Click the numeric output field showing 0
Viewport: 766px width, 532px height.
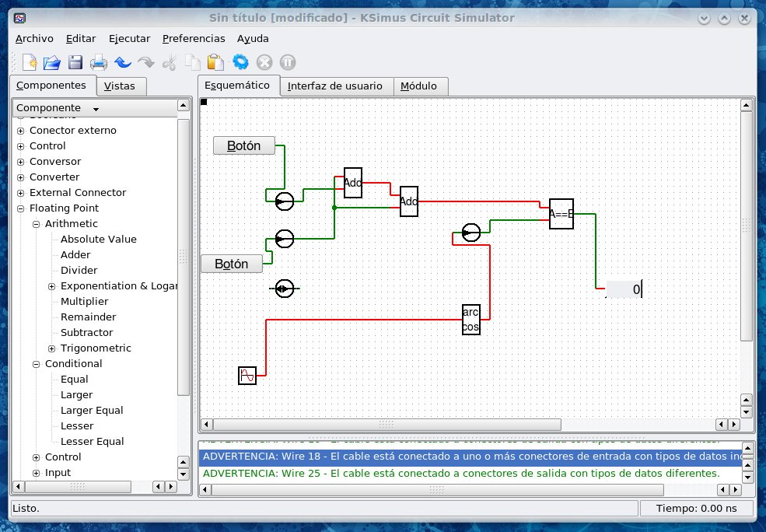pos(624,289)
